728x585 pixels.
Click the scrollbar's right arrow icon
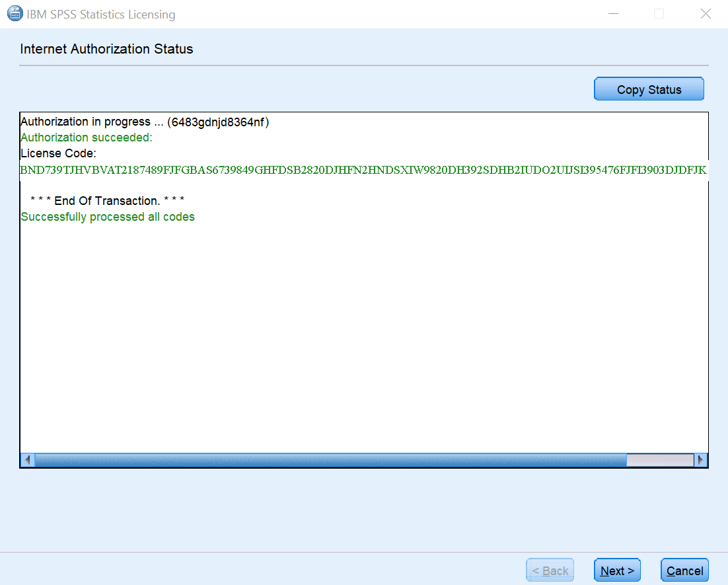pyautogui.click(x=702, y=459)
